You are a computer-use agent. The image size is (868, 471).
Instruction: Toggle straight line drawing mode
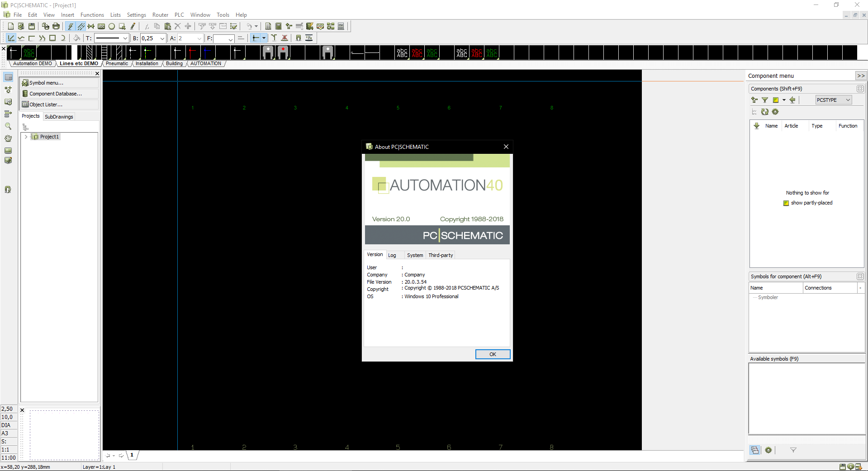point(11,38)
